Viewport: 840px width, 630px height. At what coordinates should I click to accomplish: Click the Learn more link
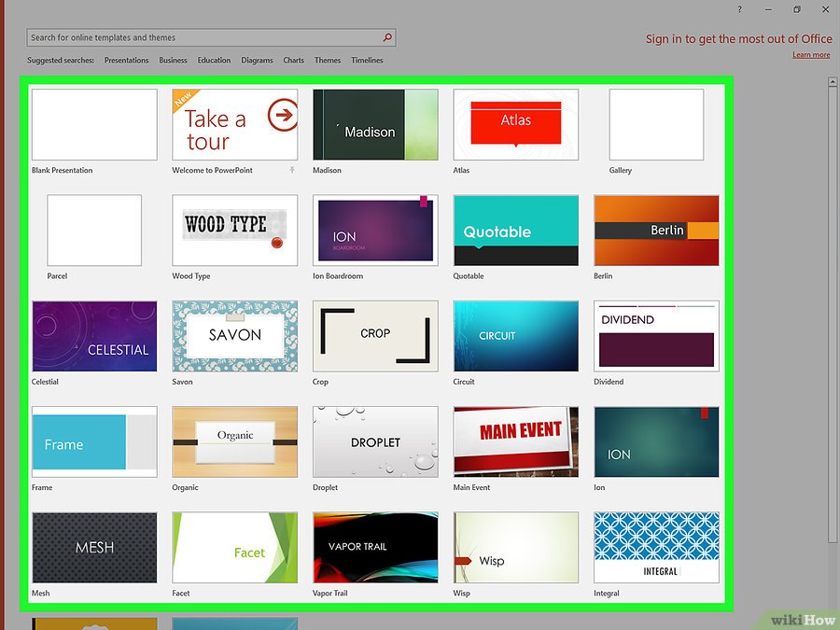coord(810,55)
